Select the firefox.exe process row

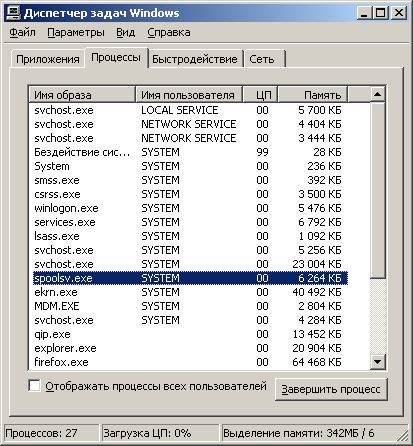coord(189,362)
